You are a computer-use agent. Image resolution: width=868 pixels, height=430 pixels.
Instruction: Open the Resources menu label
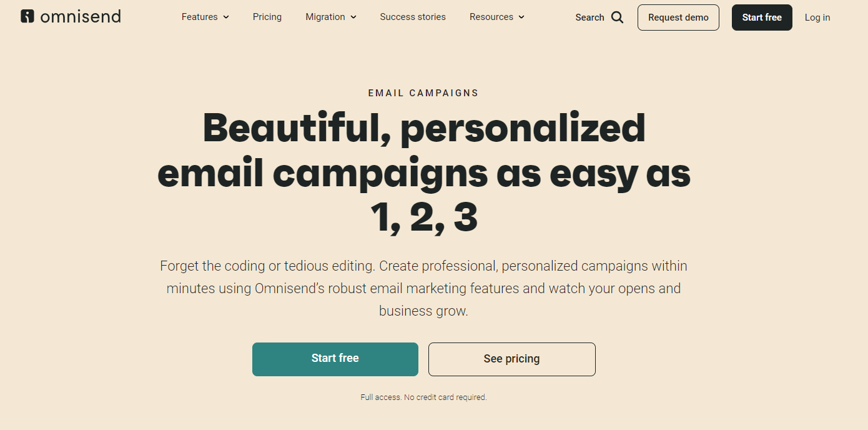pos(491,17)
